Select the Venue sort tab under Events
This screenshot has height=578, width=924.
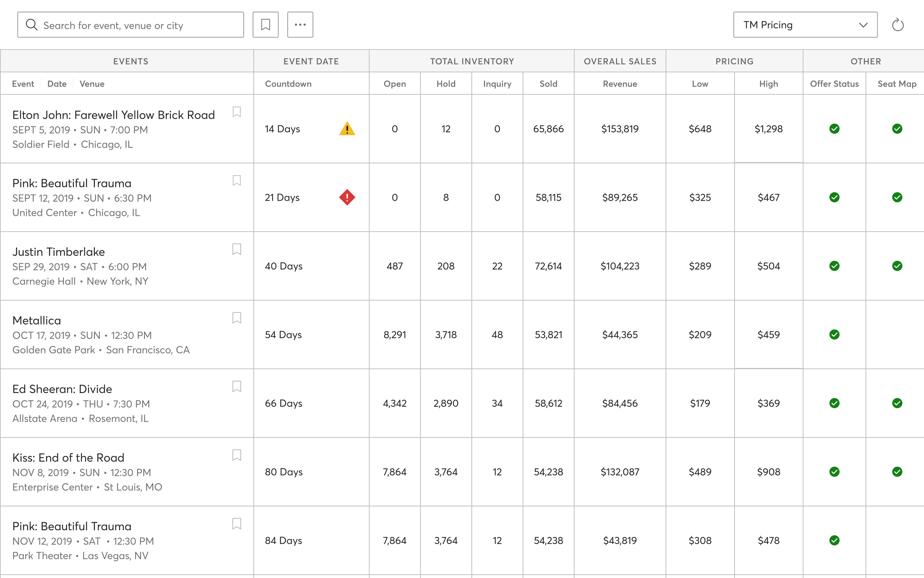(x=92, y=84)
